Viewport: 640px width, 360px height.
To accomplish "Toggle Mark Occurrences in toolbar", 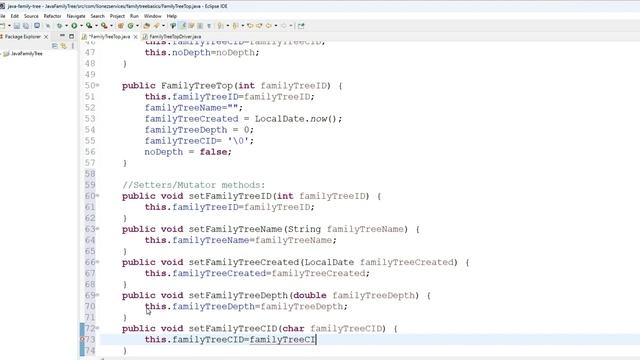I will point(182,26).
